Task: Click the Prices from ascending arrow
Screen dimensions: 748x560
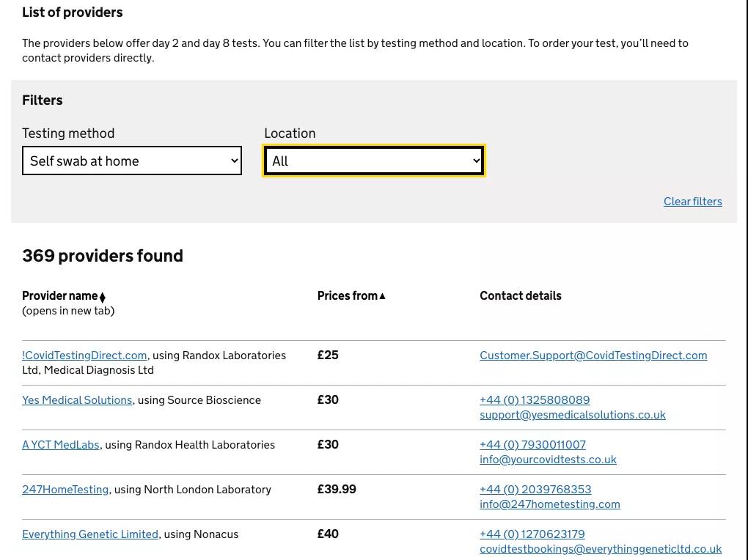Action: [382, 296]
